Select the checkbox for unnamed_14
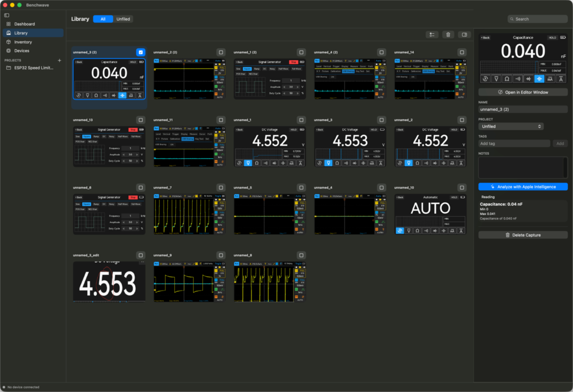The width and height of the screenshot is (573, 392). (x=462, y=52)
